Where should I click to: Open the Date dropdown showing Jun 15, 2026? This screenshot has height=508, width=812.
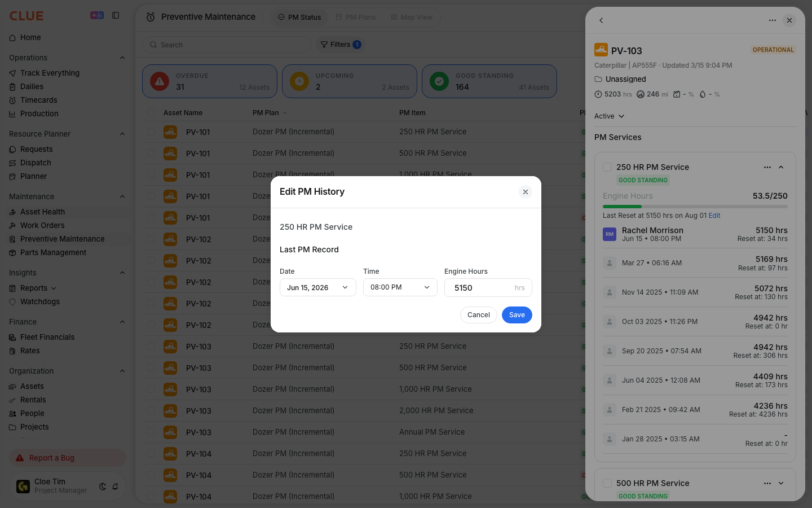[x=318, y=287]
